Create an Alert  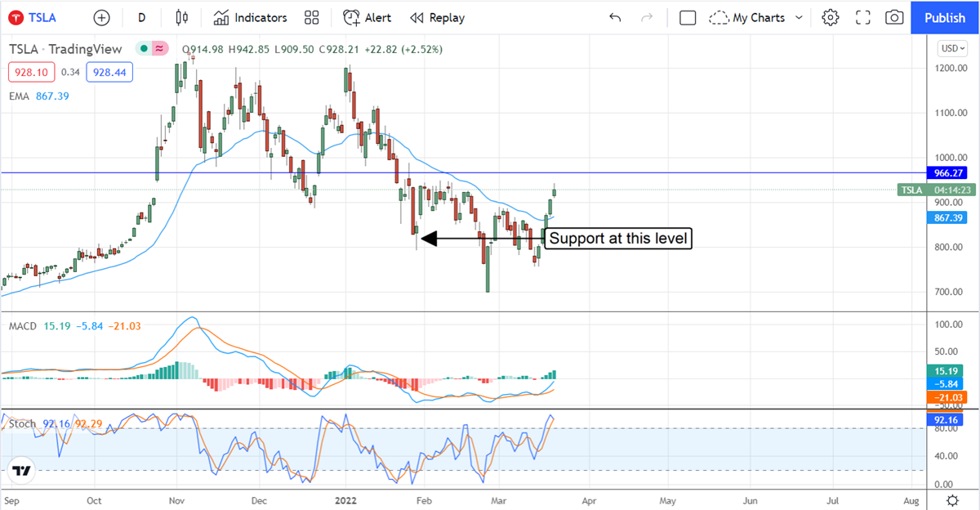[367, 17]
